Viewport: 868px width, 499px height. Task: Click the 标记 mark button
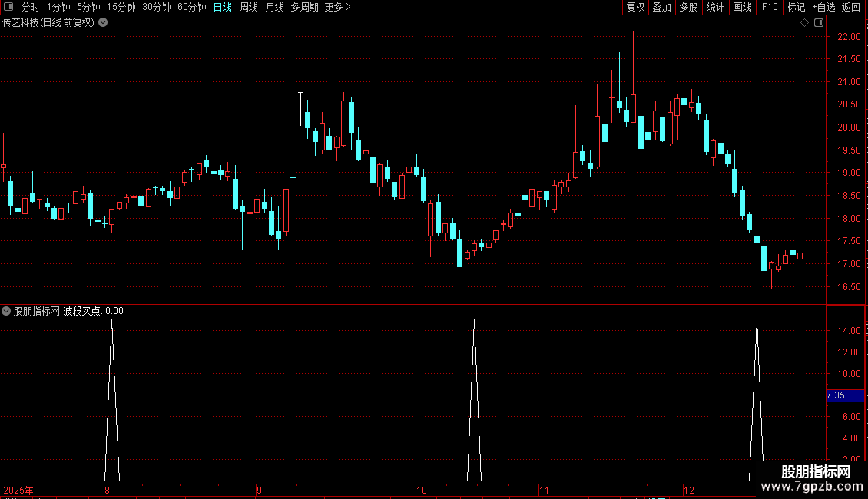tap(796, 7)
